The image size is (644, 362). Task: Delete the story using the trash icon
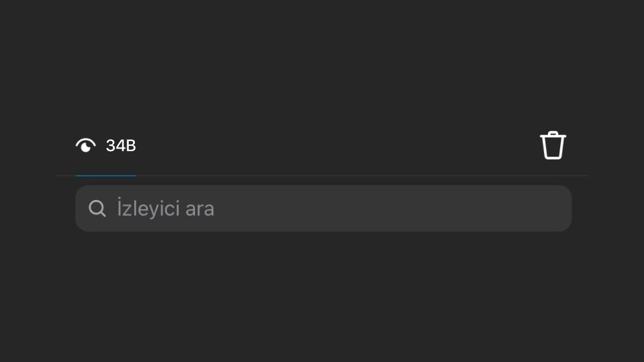click(x=553, y=145)
